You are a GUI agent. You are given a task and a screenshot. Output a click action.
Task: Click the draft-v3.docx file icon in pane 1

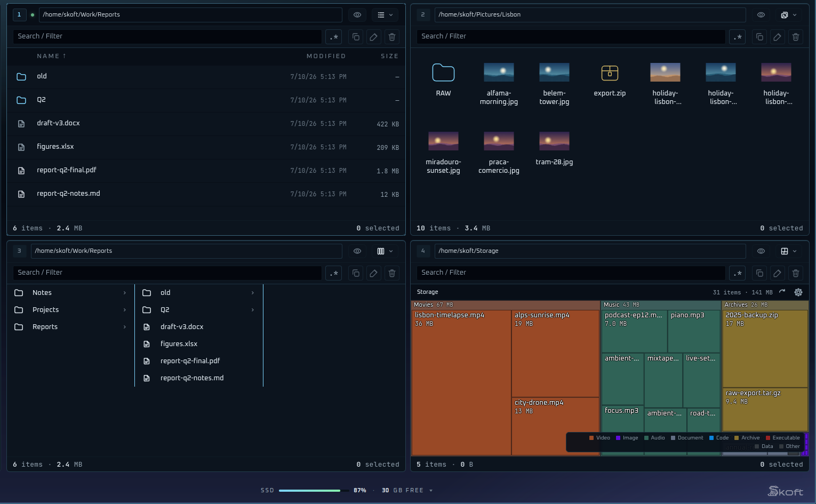pyautogui.click(x=21, y=124)
